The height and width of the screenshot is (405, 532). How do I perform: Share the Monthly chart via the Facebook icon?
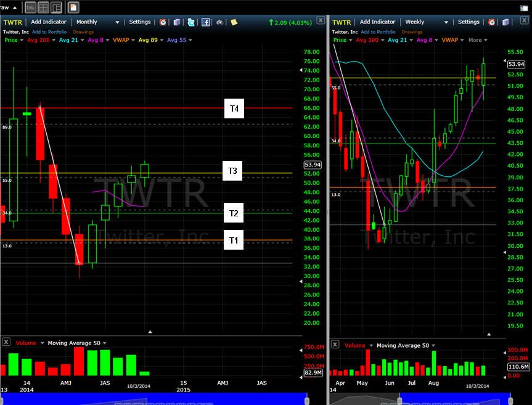tap(205, 22)
